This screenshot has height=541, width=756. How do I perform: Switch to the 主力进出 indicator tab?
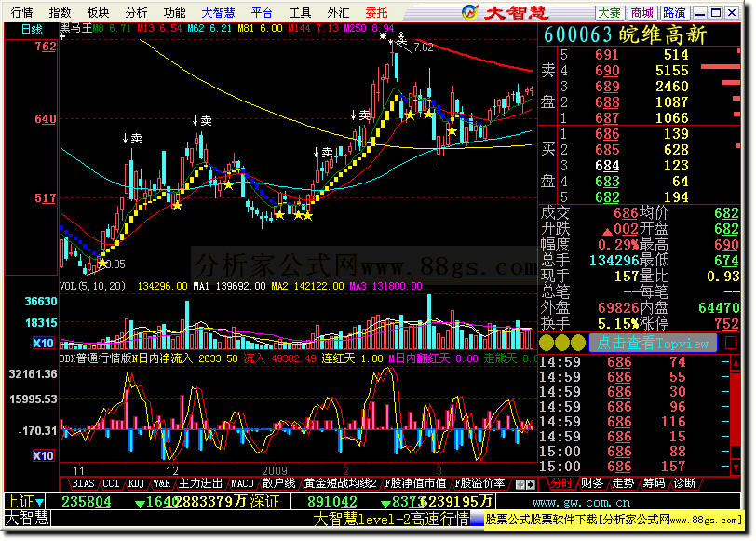(x=200, y=483)
